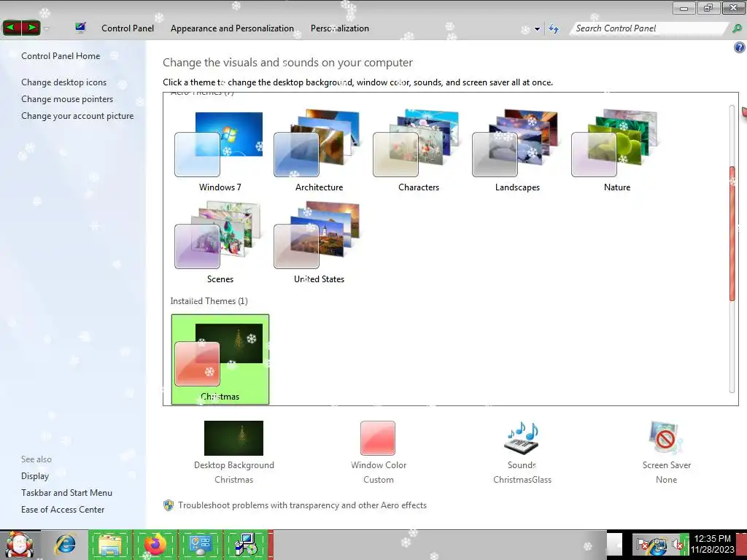The width and height of the screenshot is (747, 560).
Task: Click the Control Panel address bar icon
Action: coord(80,28)
